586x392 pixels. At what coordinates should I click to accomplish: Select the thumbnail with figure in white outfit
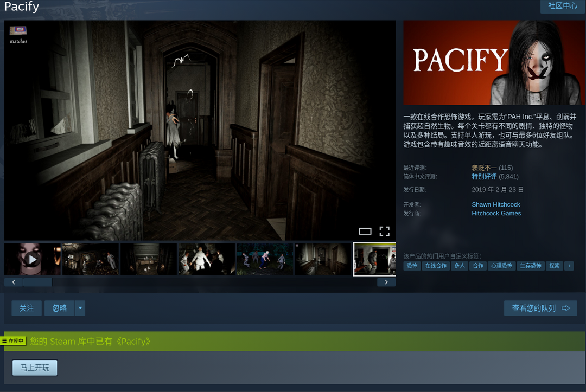pos(207,259)
